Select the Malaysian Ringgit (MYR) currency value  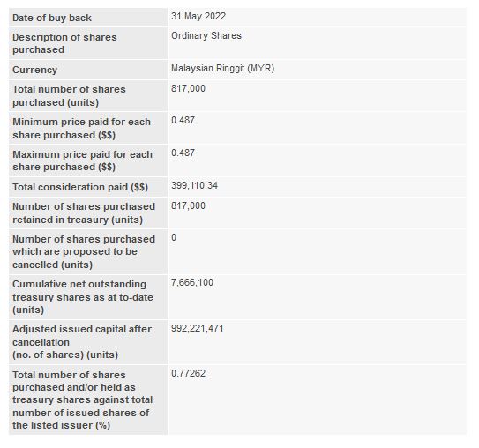pyautogui.click(x=222, y=68)
